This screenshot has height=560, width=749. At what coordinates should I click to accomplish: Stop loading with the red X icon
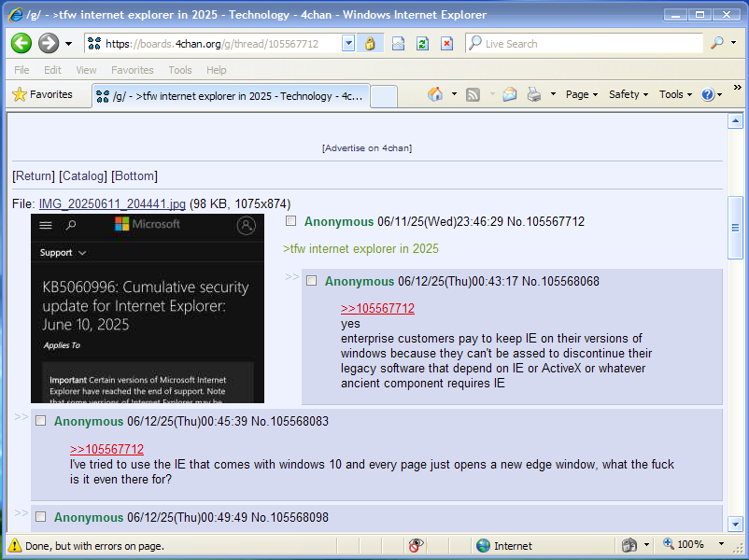(x=446, y=44)
